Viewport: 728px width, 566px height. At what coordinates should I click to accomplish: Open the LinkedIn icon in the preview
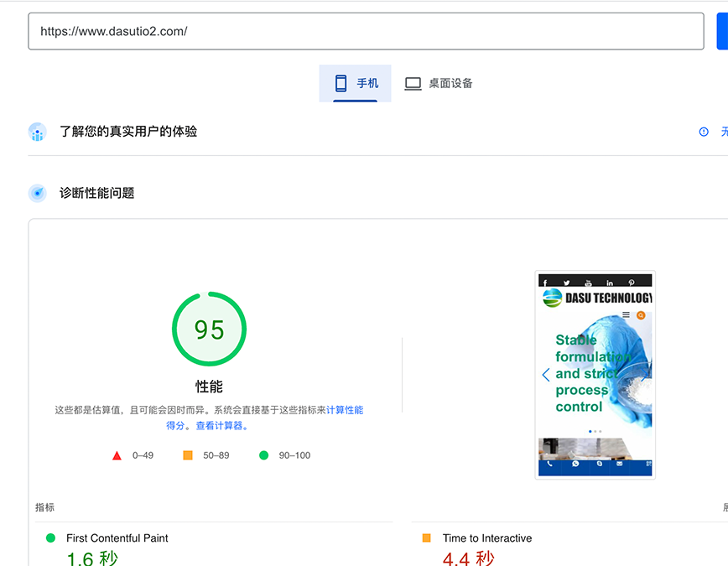point(609,283)
